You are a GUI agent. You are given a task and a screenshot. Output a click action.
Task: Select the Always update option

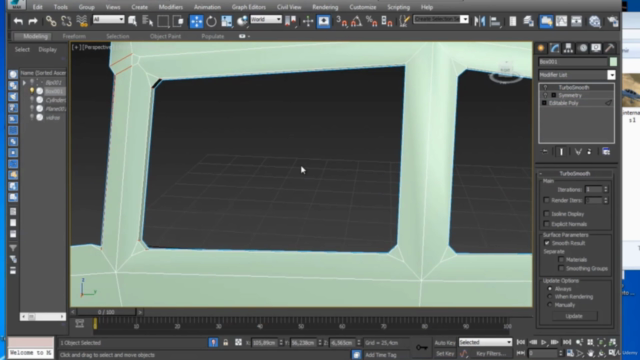[x=549, y=289]
